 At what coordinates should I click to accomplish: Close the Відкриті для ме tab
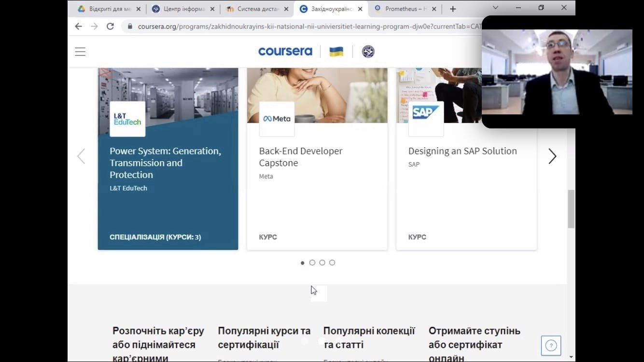tap(139, 9)
